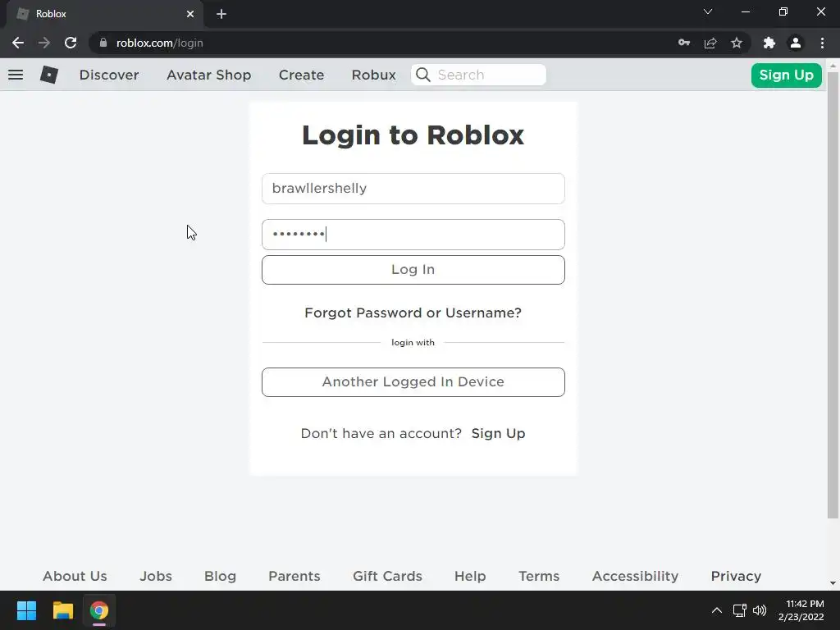Open the Help footer link
Screen dimensions: 840x630
click(470, 576)
